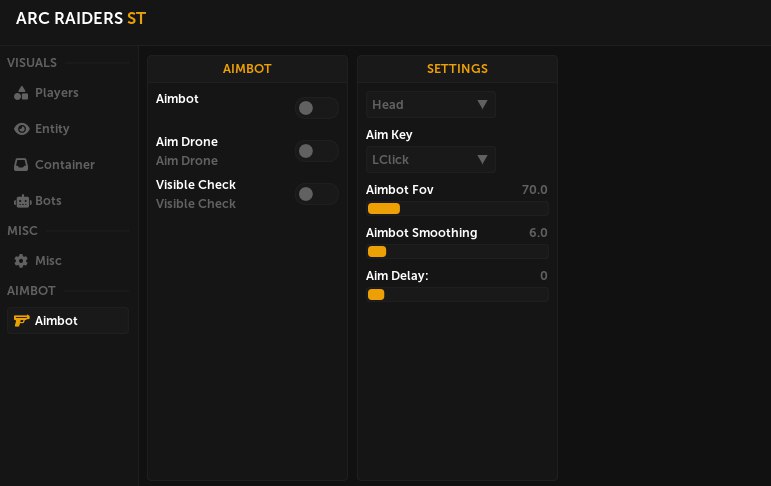Enable the Aim Drone switch
This screenshot has width=771, height=486.
(x=316, y=151)
